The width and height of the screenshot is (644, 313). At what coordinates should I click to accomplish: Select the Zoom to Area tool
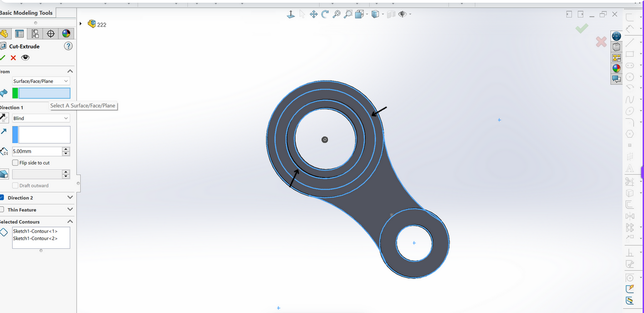(x=348, y=15)
